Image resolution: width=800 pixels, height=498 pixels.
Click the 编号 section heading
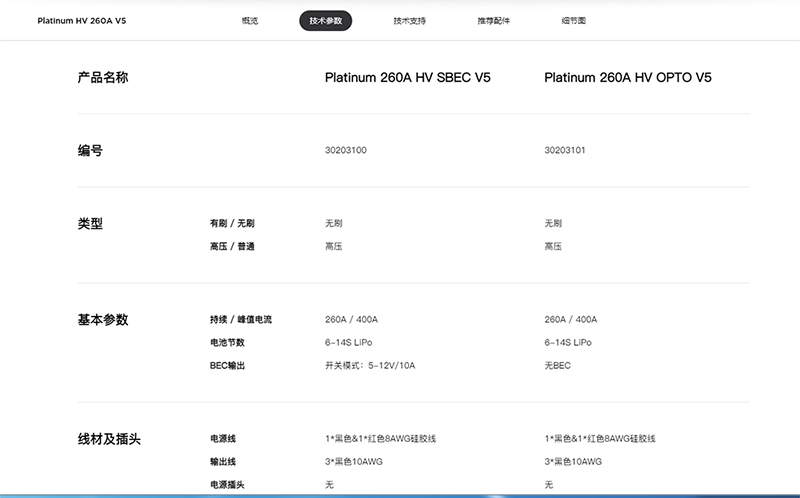coord(90,150)
